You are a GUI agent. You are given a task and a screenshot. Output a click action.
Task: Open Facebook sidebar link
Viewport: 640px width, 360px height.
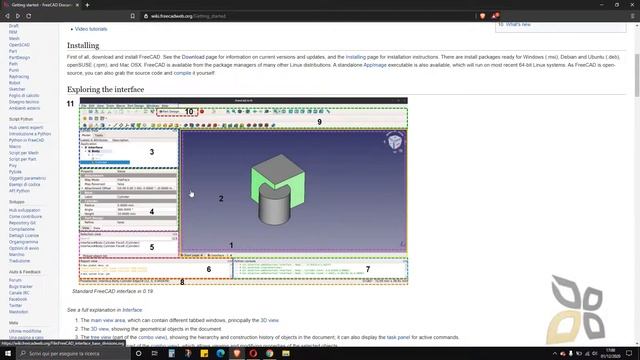point(18,299)
